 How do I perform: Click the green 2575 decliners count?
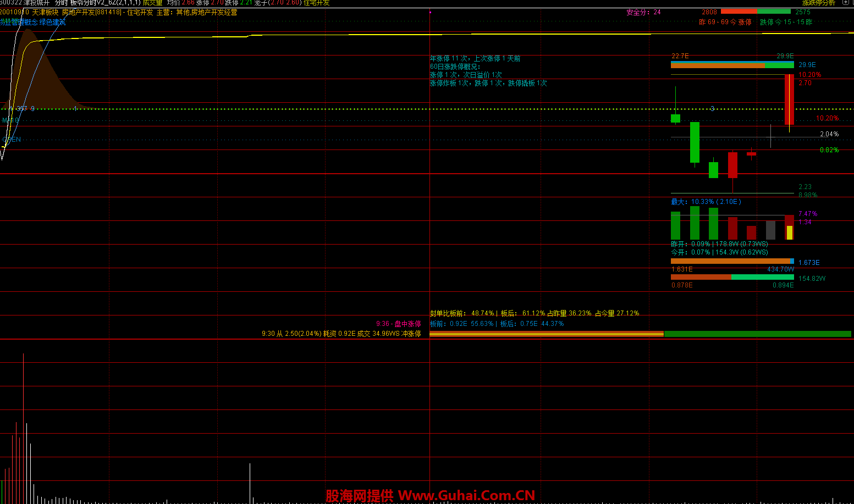(803, 12)
